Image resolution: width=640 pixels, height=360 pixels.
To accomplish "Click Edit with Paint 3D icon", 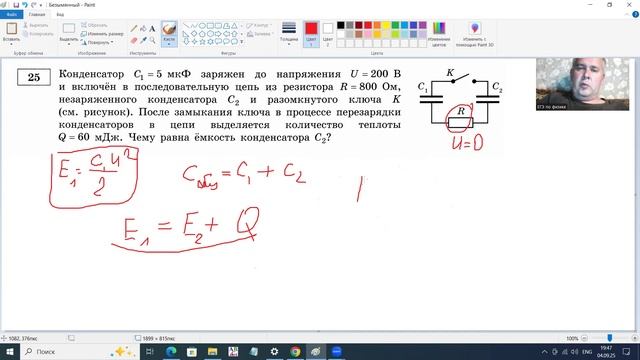I will tap(474, 28).
